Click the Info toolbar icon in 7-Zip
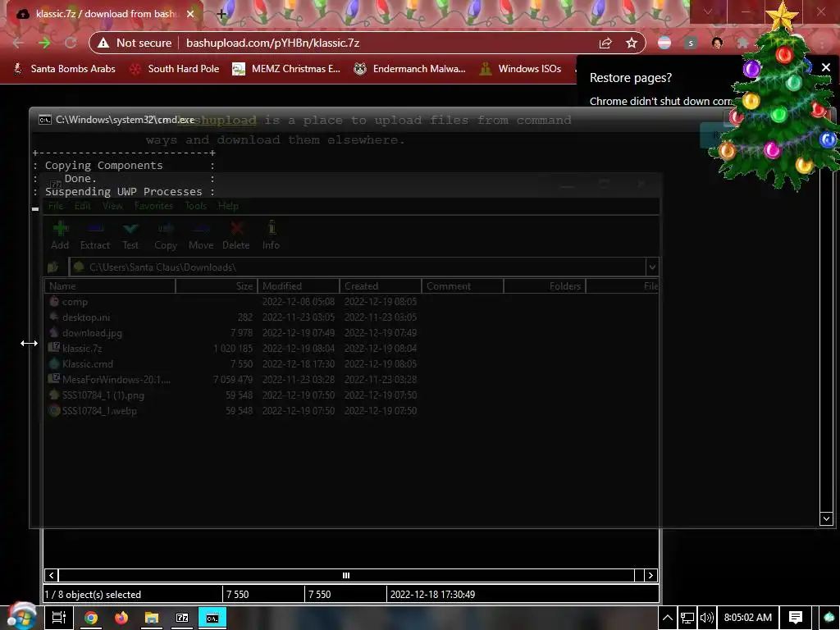The height and width of the screenshot is (630, 840). [x=271, y=229]
